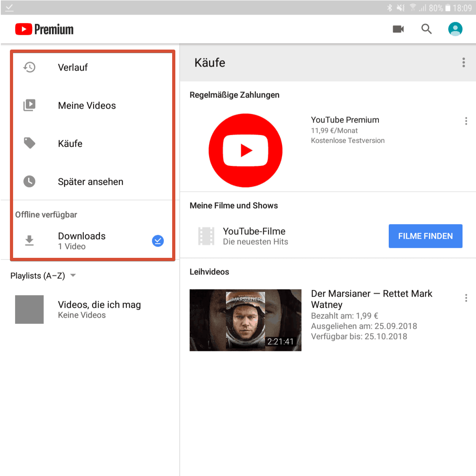Tap the YouTube Premium logo
This screenshot has width=476, height=476.
(44, 29)
